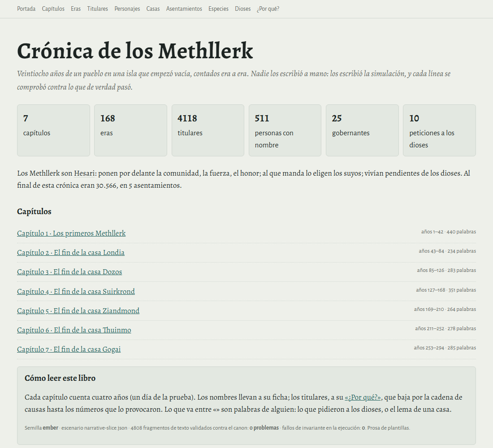Click the 7 capítulos stat card
This screenshot has height=448, width=493.
pyautogui.click(x=53, y=130)
